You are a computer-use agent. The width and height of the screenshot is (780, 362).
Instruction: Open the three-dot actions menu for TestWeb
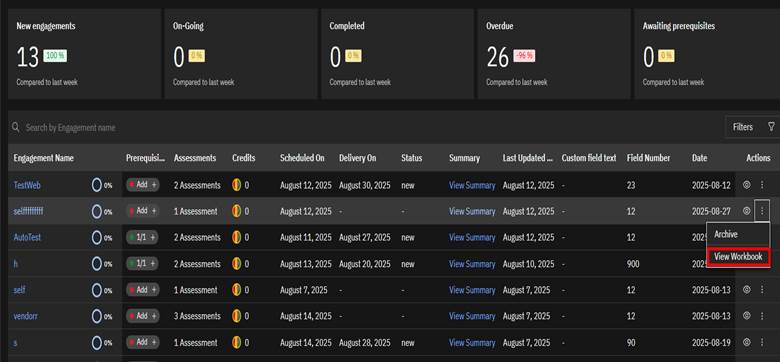click(762, 185)
